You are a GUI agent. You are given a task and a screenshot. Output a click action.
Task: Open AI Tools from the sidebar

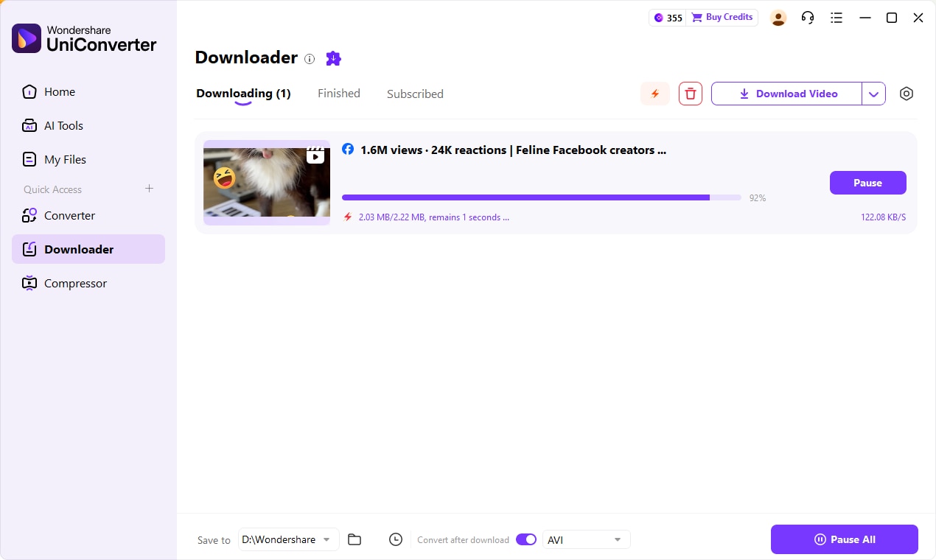tap(63, 125)
